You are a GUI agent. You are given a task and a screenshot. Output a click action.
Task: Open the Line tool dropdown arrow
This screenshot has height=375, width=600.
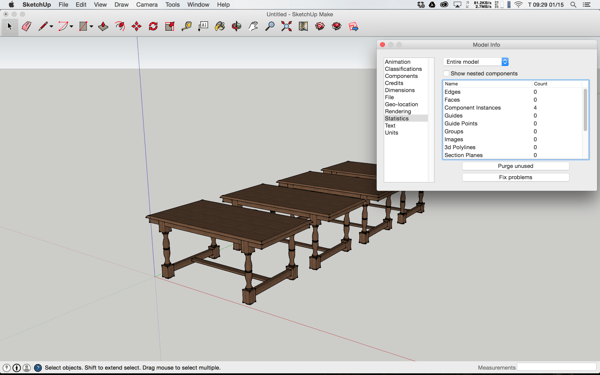(x=51, y=27)
